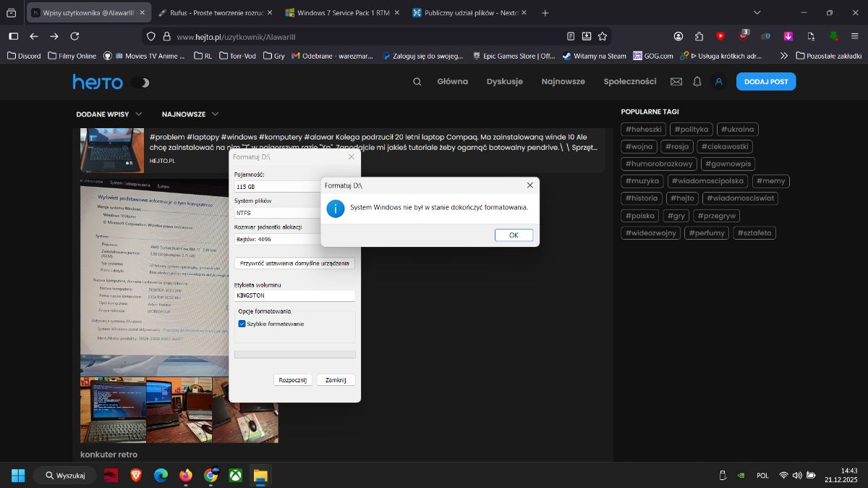The width and height of the screenshot is (868, 488).
Task: Open the messages envelope icon
Action: [676, 82]
